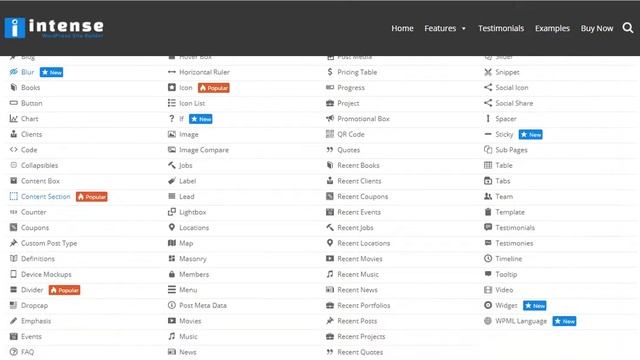This screenshot has height=360, width=640.
Task: Click the New badge next to Widget
Action: [x=535, y=306]
